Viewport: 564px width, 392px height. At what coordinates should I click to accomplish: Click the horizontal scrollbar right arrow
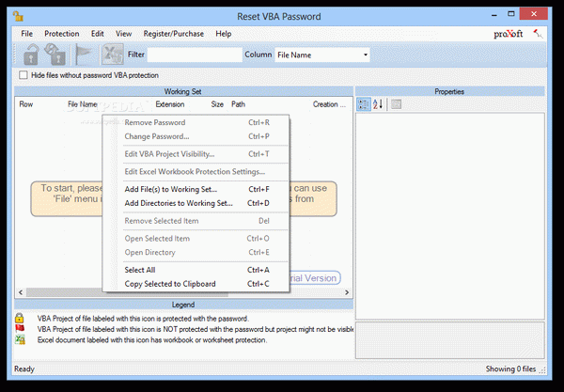347,292
